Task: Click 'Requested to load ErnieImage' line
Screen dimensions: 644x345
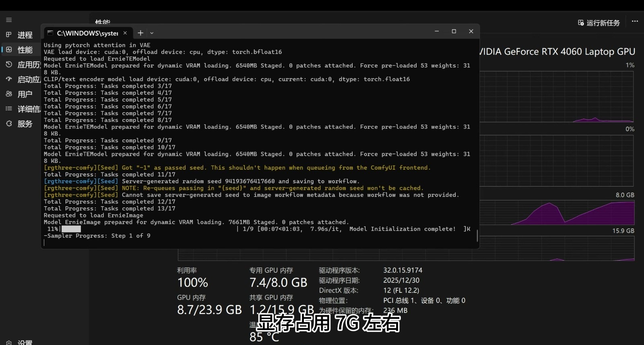Action: point(93,216)
